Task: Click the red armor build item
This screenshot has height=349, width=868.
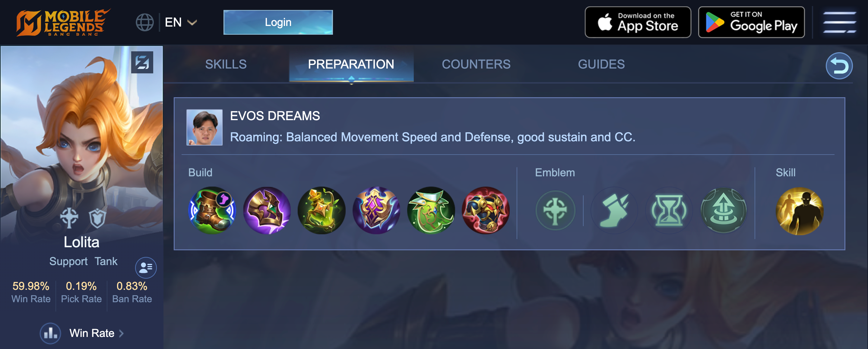Action: tap(486, 210)
